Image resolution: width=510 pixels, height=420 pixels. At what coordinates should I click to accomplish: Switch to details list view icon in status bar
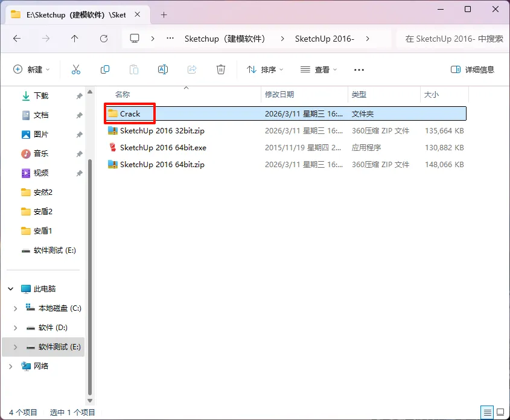(487, 413)
